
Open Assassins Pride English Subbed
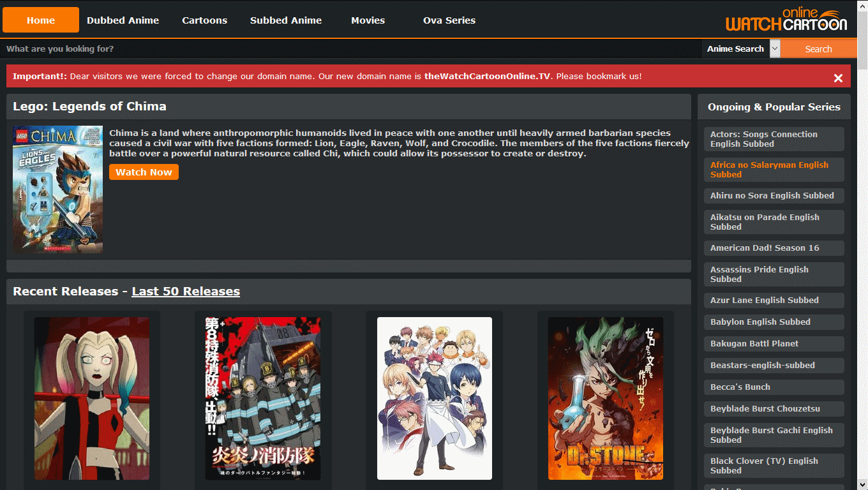(774, 274)
